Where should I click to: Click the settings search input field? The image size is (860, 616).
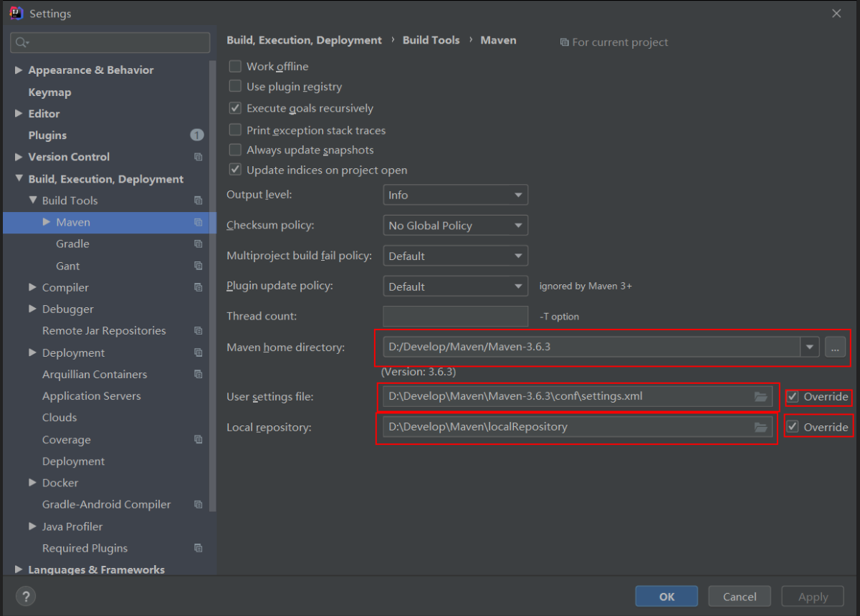pyautogui.click(x=110, y=43)
